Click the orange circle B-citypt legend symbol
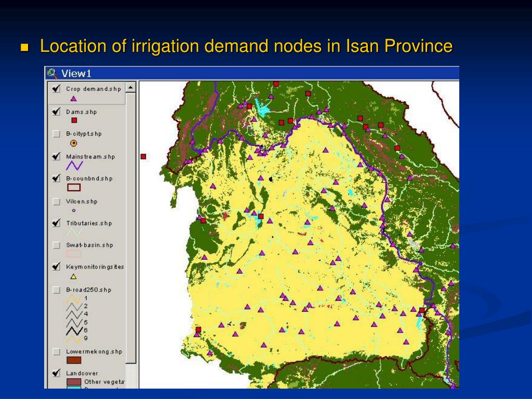The height and width of the screenshot is (399, 532). (x=74, y=143)
